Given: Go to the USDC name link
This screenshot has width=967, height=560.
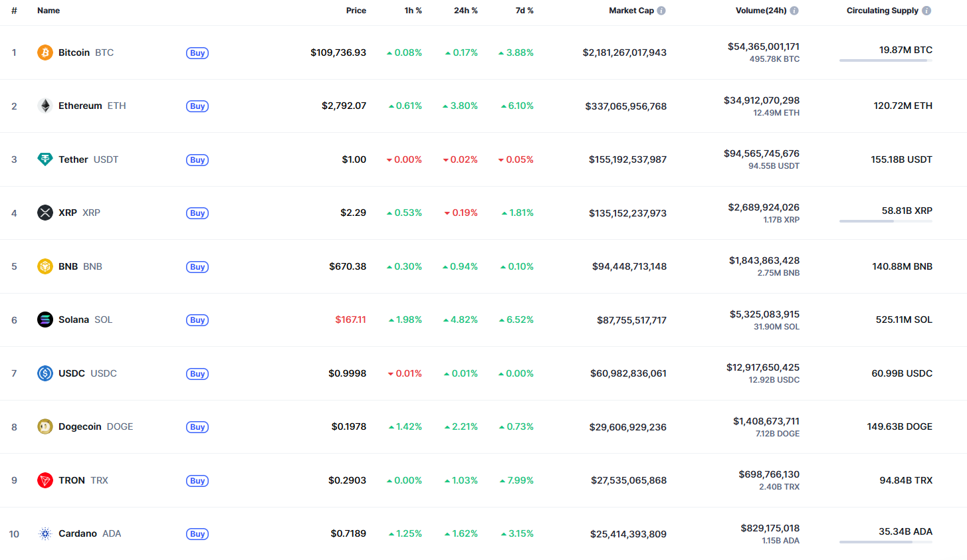Looking at the screenshot, I should click(88, 373).
